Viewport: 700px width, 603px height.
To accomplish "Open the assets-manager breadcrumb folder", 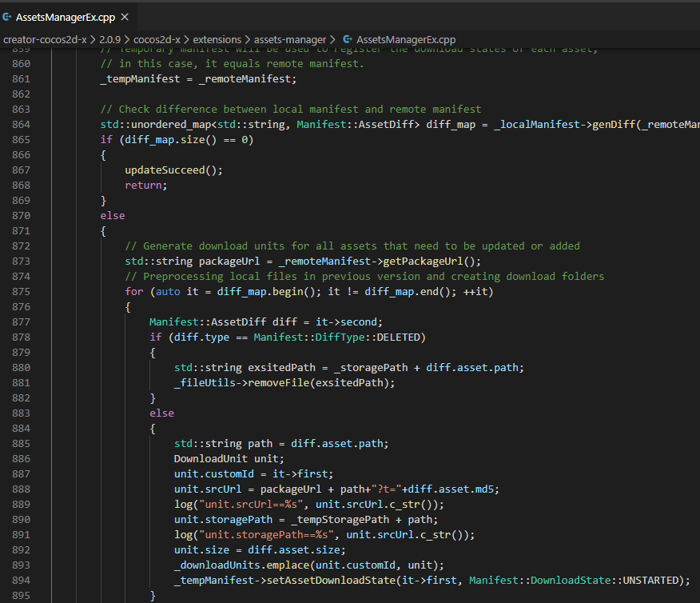I will [290, 40].
